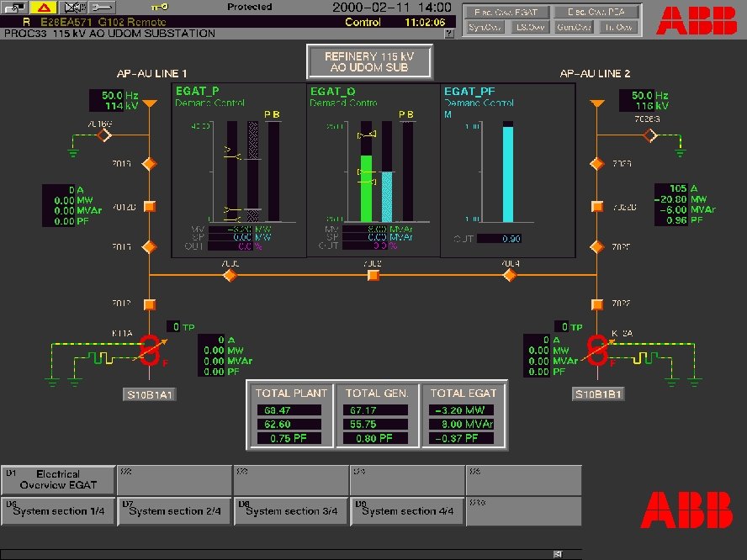Switch to the Electrical Overview EGAT page
This screenshot has width=747, height=560.
tap(58, 478)
